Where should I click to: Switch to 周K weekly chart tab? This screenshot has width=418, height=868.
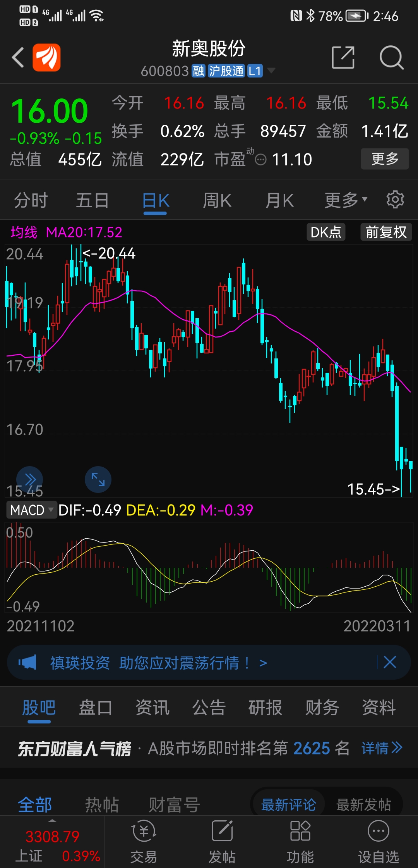click(x=217, y=200)
